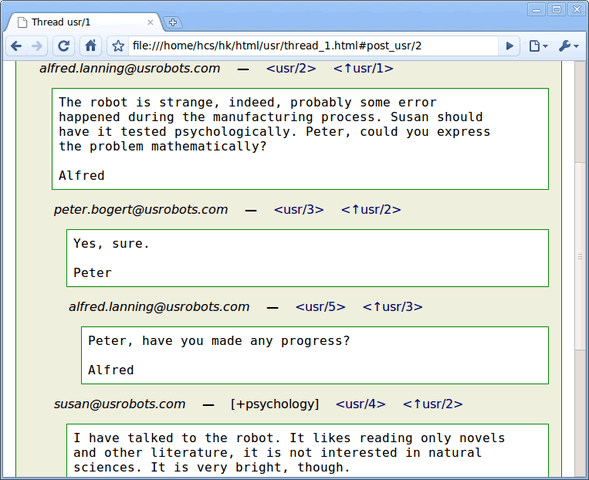Click the Go arrow beside the address bar
This screenshot has height=480, width=589.
coord(509,46)
